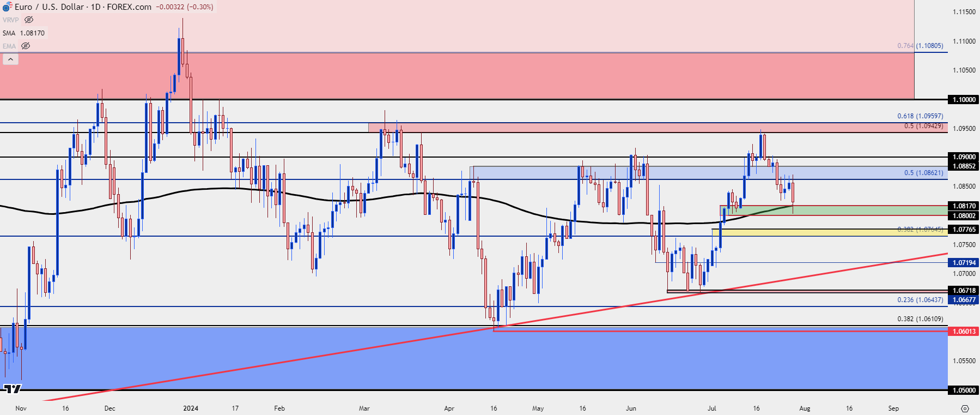
Task: Click the Nov label on the time axis
Action: [x=21, y=408]
